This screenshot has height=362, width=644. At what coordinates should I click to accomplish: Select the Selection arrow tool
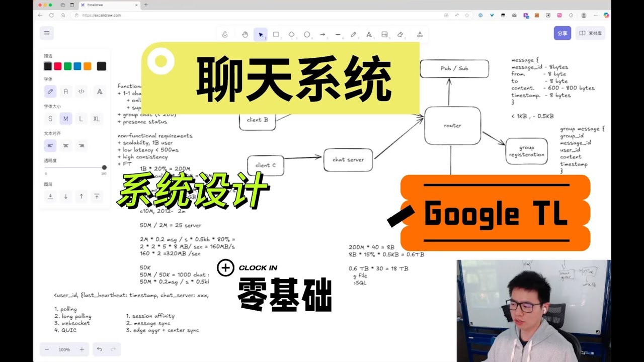[x=261, y=35]
